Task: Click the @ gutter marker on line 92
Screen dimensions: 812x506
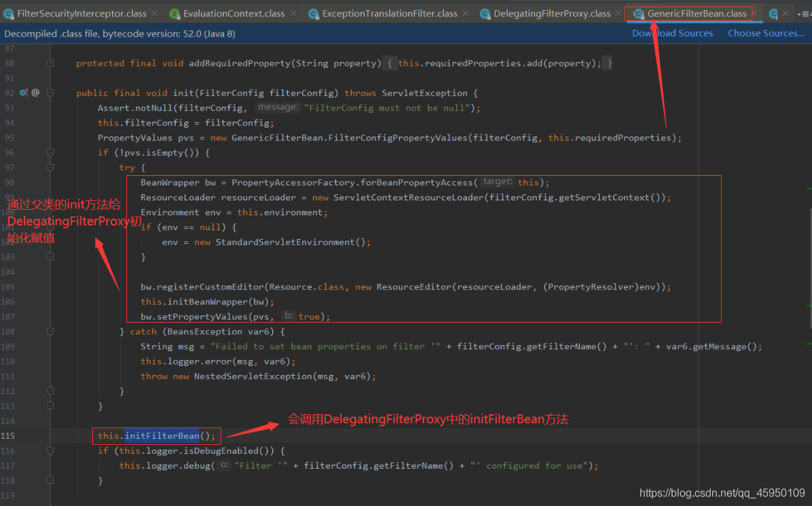Action: (x=35, y=92)
